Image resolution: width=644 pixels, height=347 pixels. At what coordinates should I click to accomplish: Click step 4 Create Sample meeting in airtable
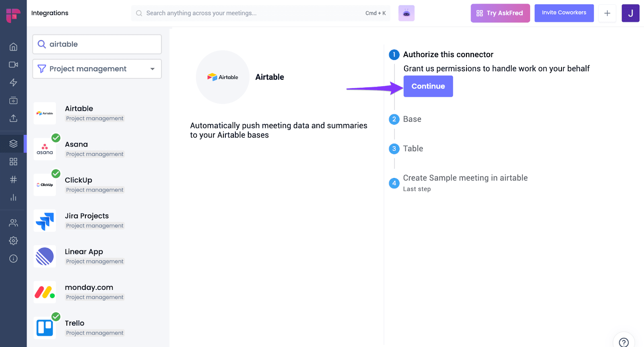coord(465,178)
